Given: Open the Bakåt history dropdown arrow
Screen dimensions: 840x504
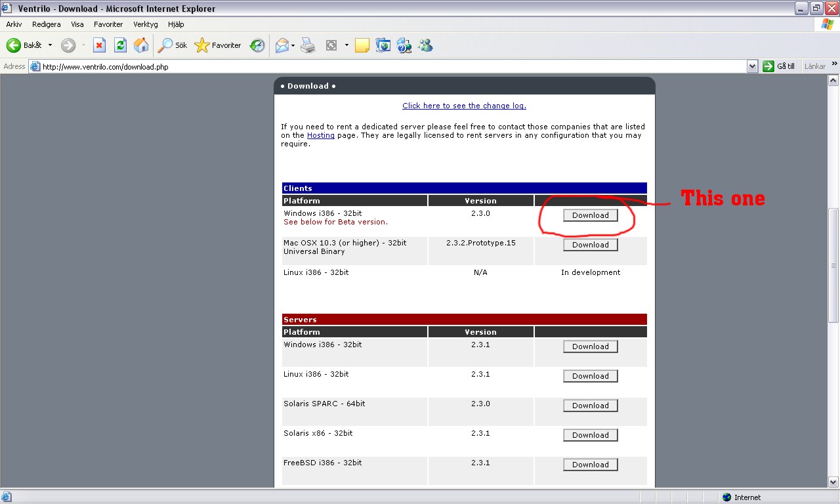Looking at the screenshot, I should tap(50, 45).
